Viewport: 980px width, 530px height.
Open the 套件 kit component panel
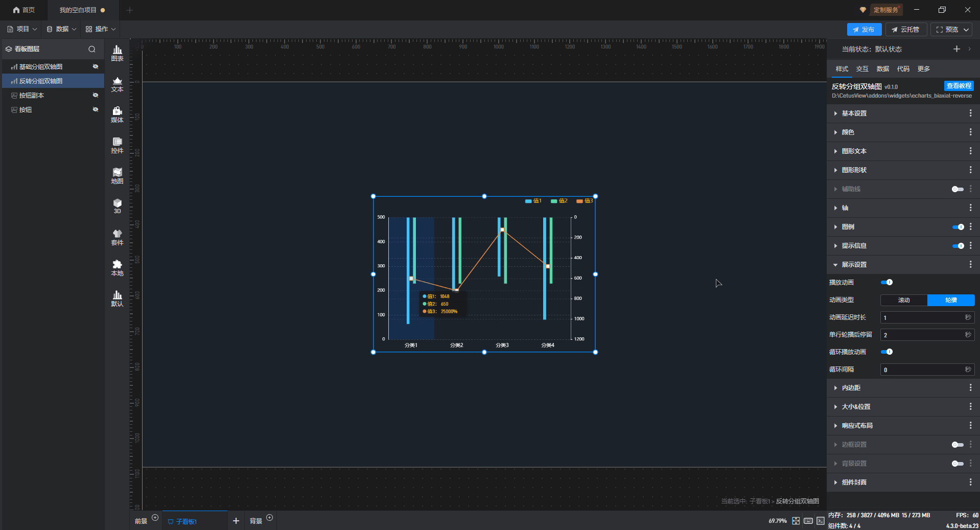(x=117, y=238)
